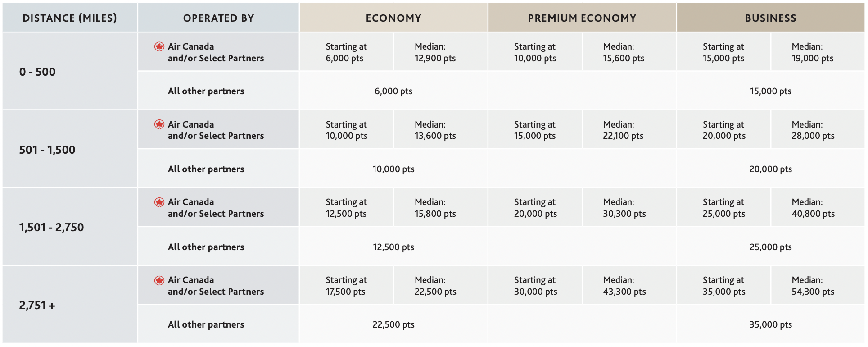Click the Median: 12,900 pts economy cell
The height and width of the screenshot is (347, 868).
point(435,52)
